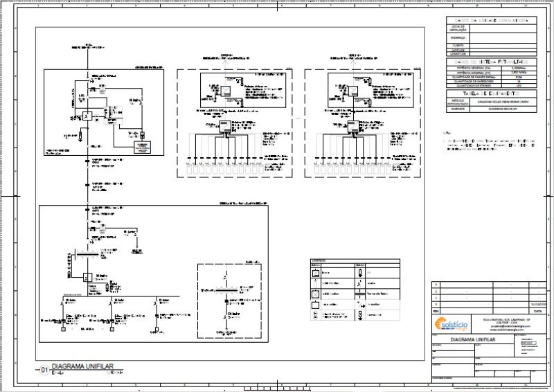The image size is (554, 392).
Task: Click the POTÊNCIA NOMINAL (CC) row label
Action: [474, 73]
